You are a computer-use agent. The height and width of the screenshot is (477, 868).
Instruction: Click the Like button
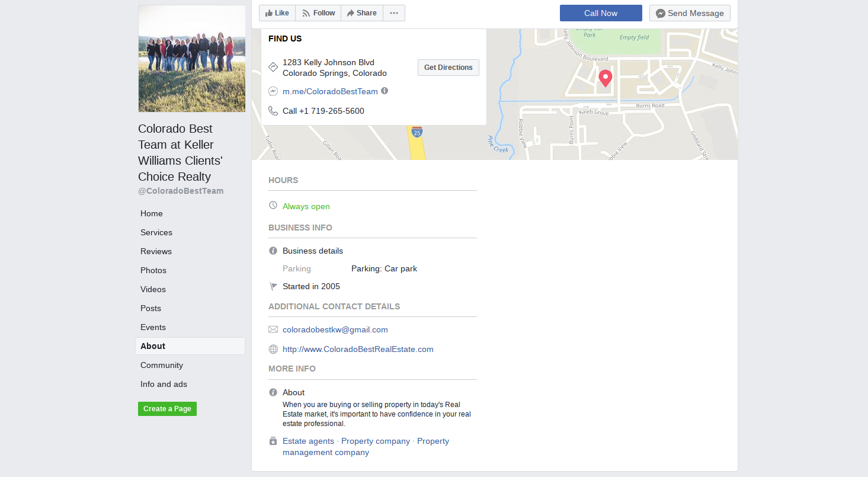point(277,13)
